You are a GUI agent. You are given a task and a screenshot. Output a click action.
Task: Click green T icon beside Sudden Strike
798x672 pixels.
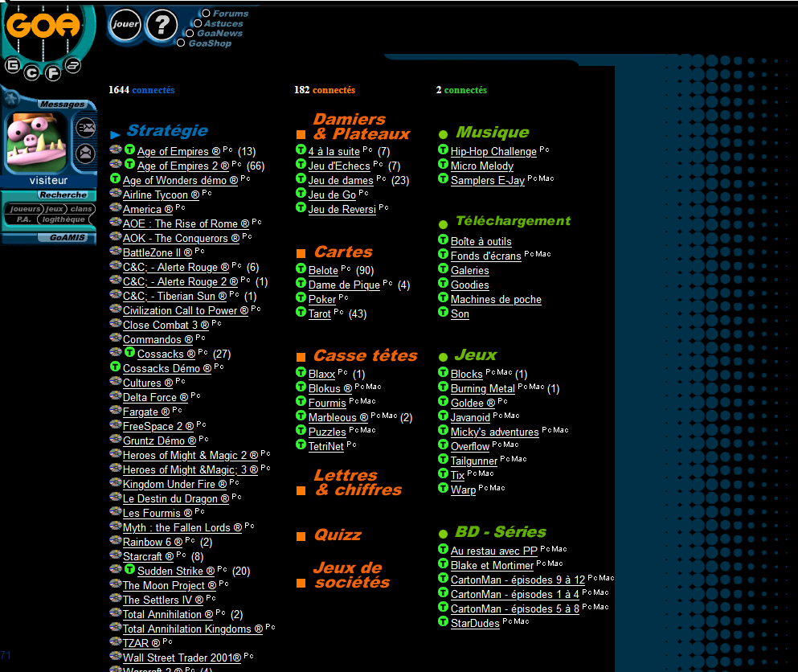pyautogui.click(x=129, y=569)
